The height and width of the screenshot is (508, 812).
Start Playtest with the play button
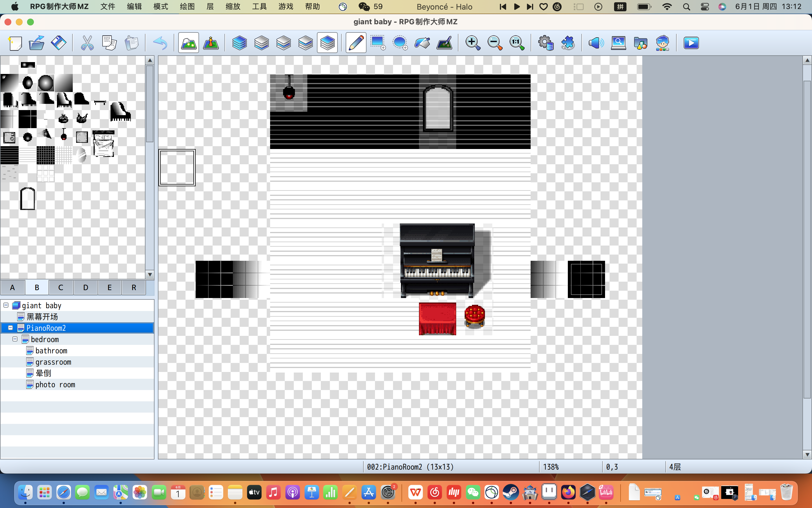[x=691, y=43]
